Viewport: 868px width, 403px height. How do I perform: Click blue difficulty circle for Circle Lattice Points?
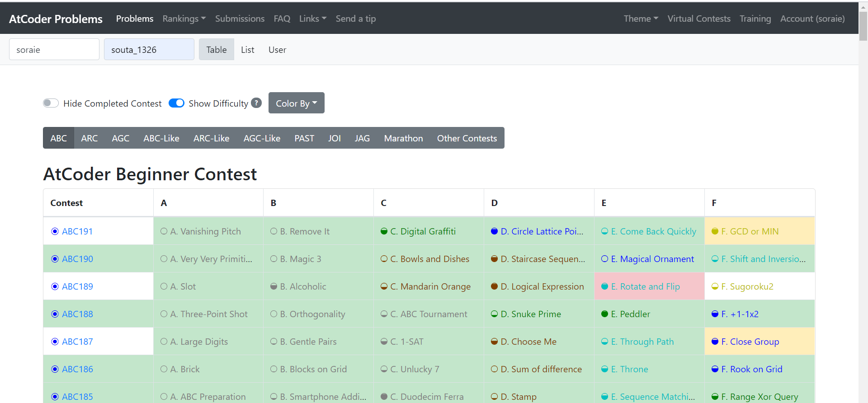coord(494,231)
